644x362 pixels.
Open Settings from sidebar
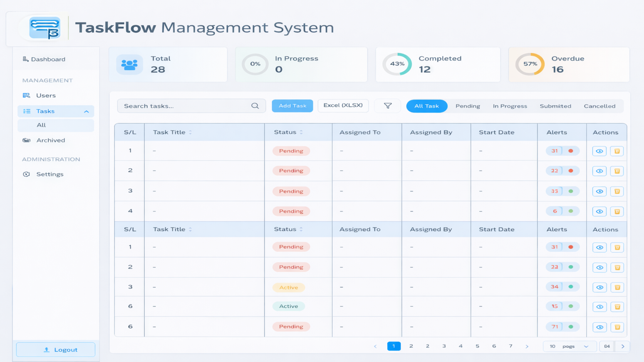click(x=50, y=174)
